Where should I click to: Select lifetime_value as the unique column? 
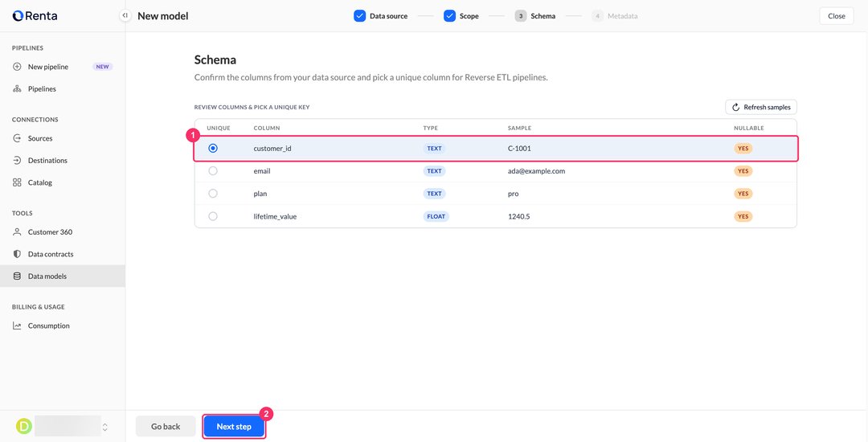212,216
